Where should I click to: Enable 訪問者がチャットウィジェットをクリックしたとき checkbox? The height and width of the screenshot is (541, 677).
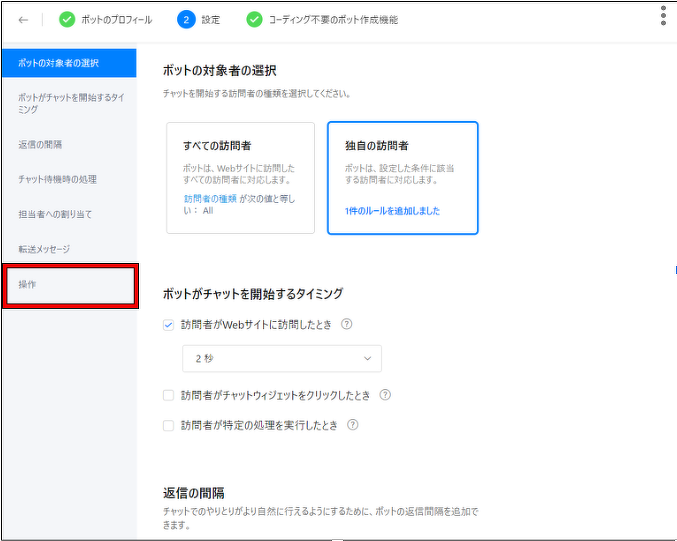click(168, 396)
